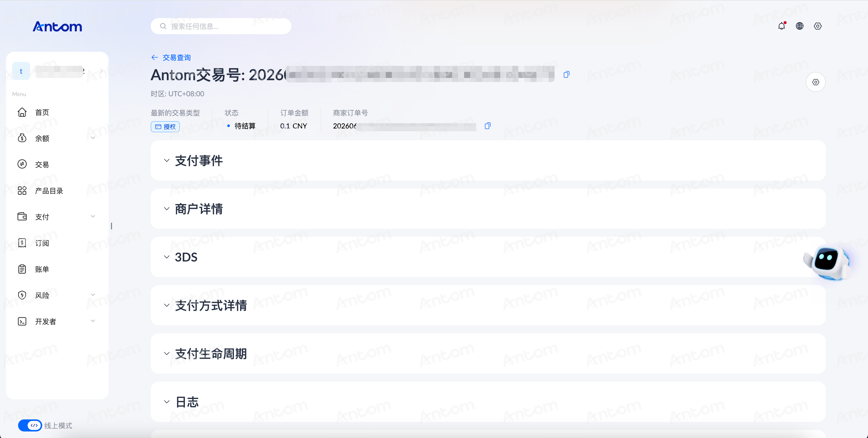Click the 产品目录 grid icon
The image size is (868, 438).
tap(22, 191)
